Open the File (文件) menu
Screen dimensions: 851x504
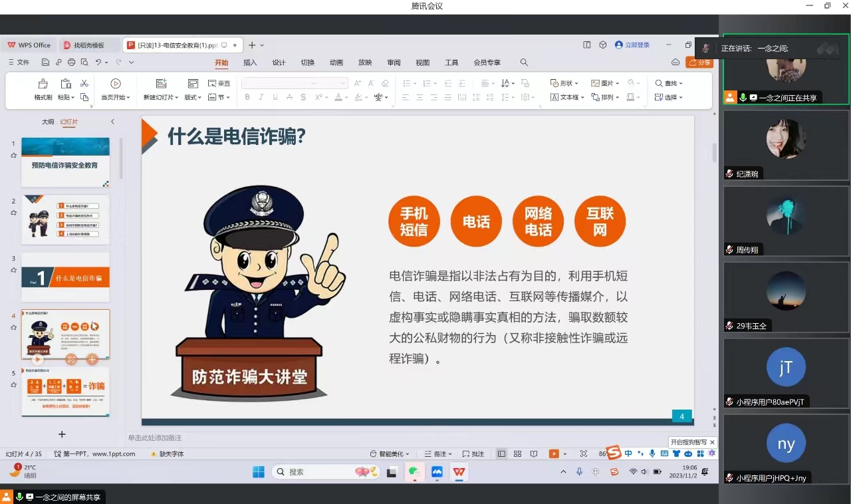pyautogui.click(x=19, y=63)
